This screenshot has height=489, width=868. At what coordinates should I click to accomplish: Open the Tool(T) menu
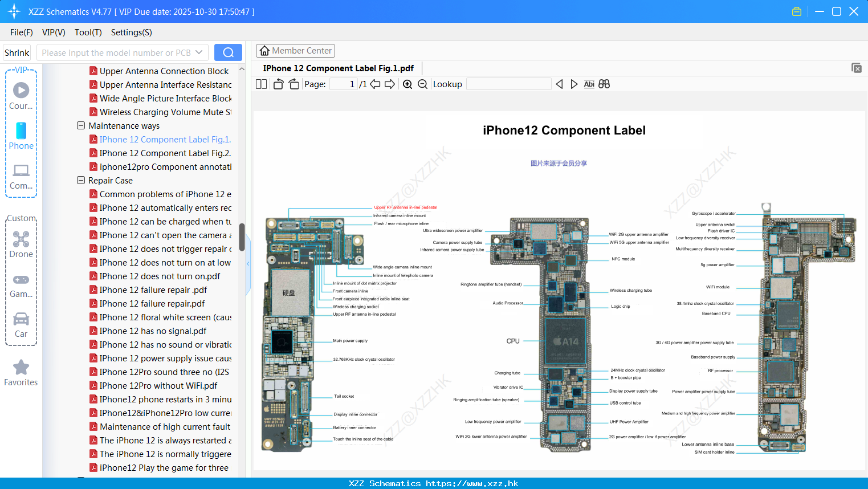(88, 32)
